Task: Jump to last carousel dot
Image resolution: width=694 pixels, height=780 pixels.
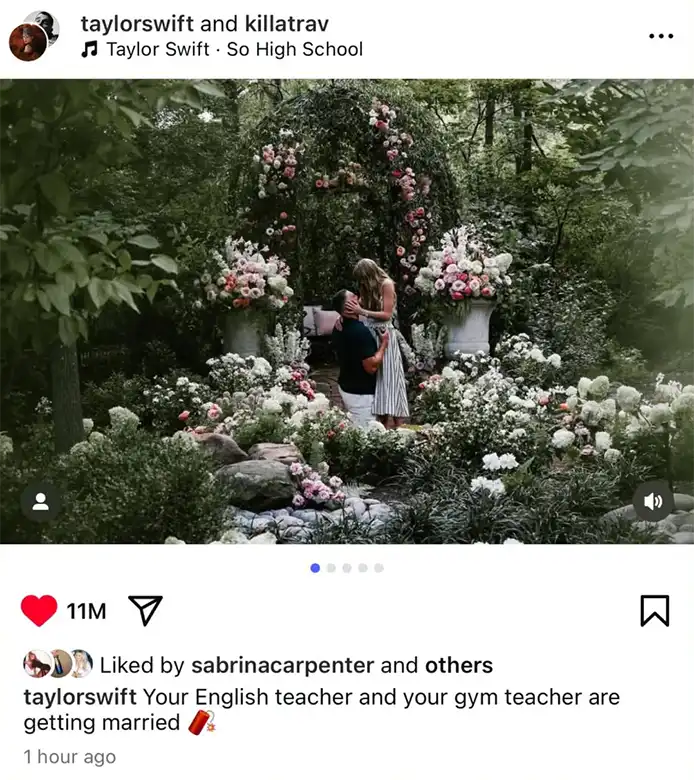Action: coord(379,568)
